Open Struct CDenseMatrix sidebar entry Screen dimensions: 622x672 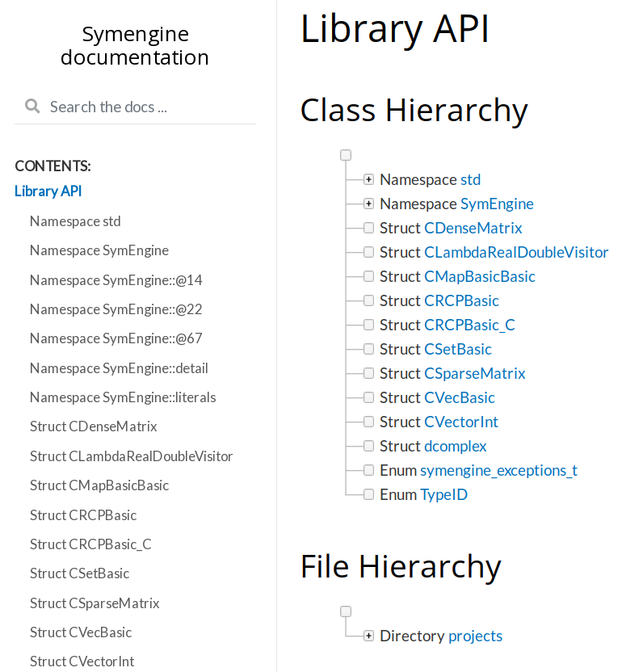pos(94,426)
